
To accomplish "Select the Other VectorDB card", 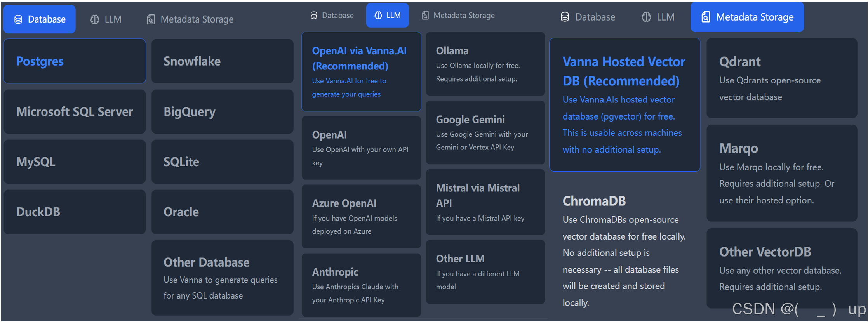I will tap(782, 268).
